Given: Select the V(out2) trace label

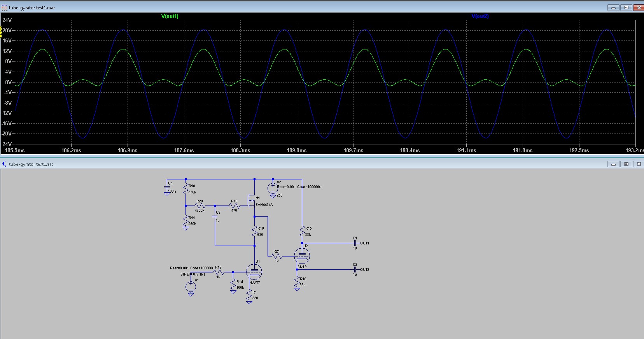Looking at the screenshot, I should 480,16.
